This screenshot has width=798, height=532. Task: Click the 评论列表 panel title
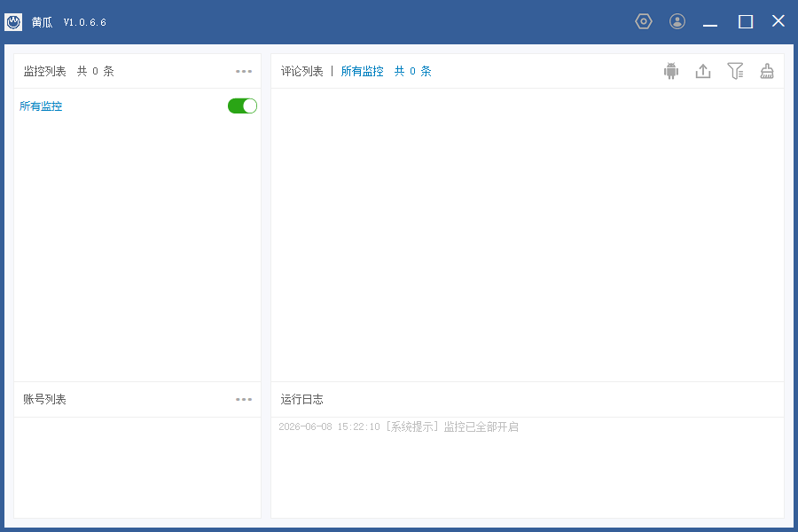301,71
